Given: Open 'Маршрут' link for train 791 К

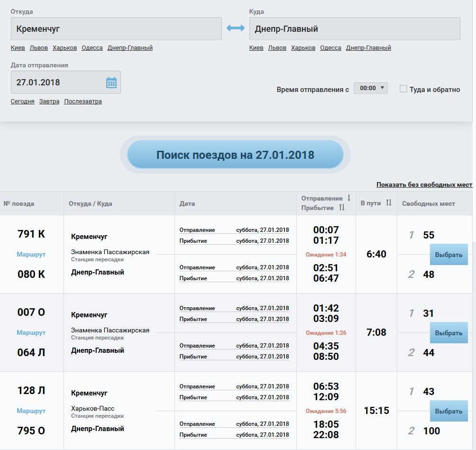Looking at the screenshot, I should click(31, 254).
